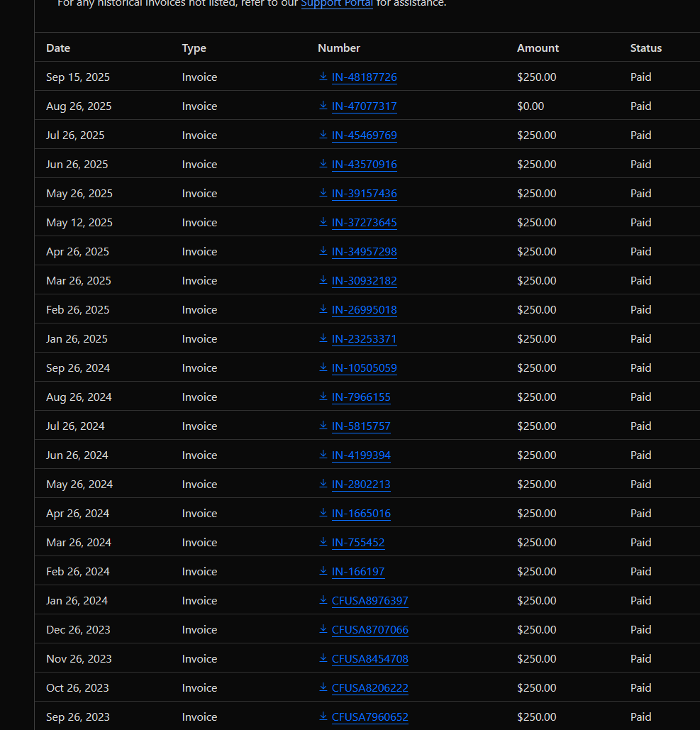Select the May 12, 2025 date cell
Image resolution: width=700 pixels, height=730 pixels.
point(79,223)
